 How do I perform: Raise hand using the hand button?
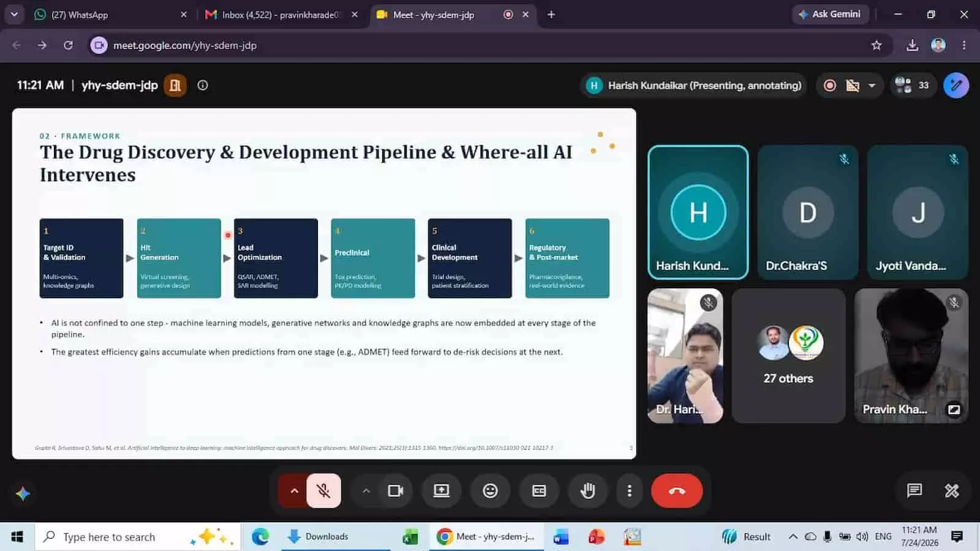coord(588,490)
